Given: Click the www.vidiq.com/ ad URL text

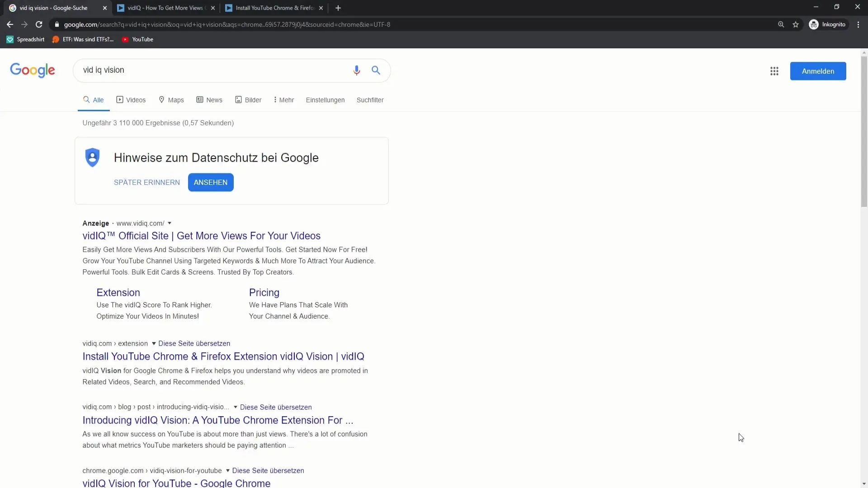Looking at the screenshot, I should [140, 223].
